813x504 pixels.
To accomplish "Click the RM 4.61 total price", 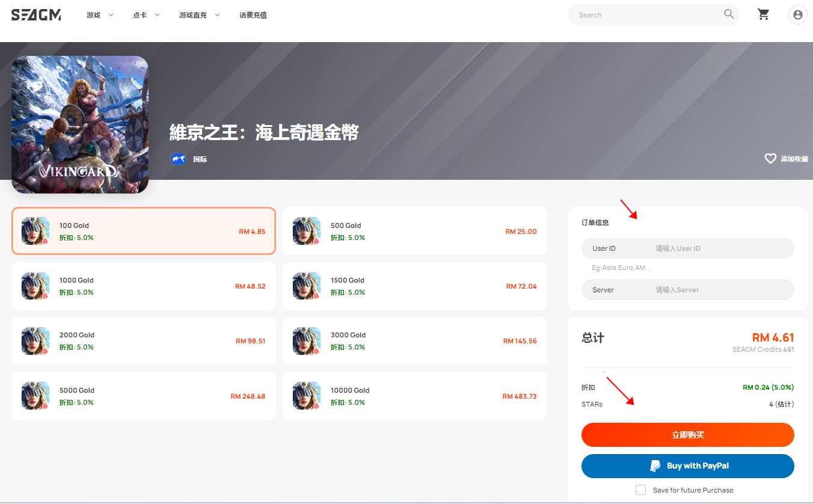I will coord(773,337).
